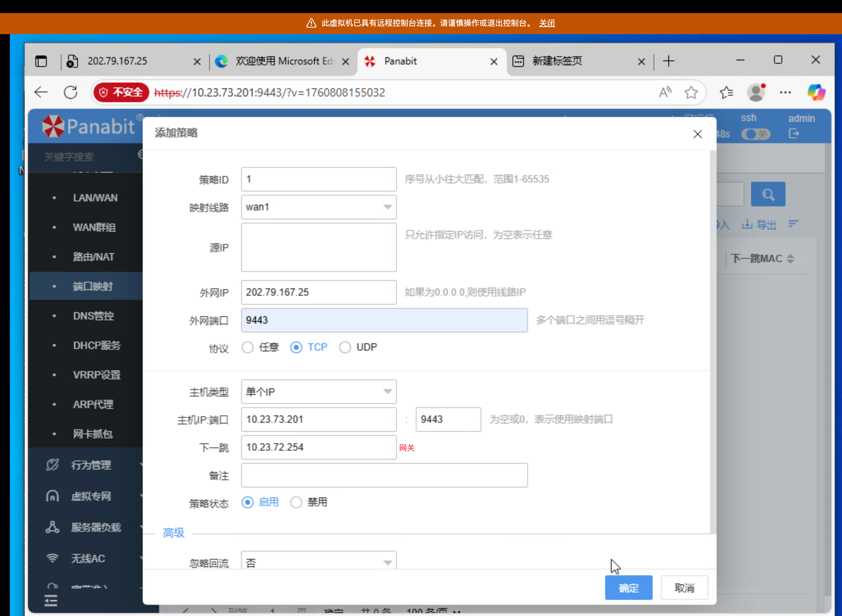Click the admin logout icon
Image resolution: width=842 pixels, height=616 pixels.
794,133
